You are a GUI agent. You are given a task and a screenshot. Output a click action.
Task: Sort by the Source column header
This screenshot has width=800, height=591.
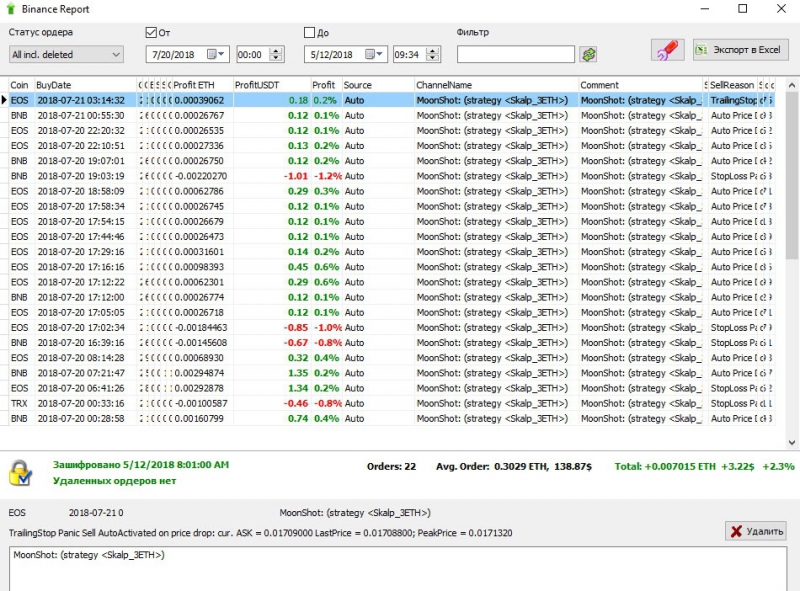(378, 85)
